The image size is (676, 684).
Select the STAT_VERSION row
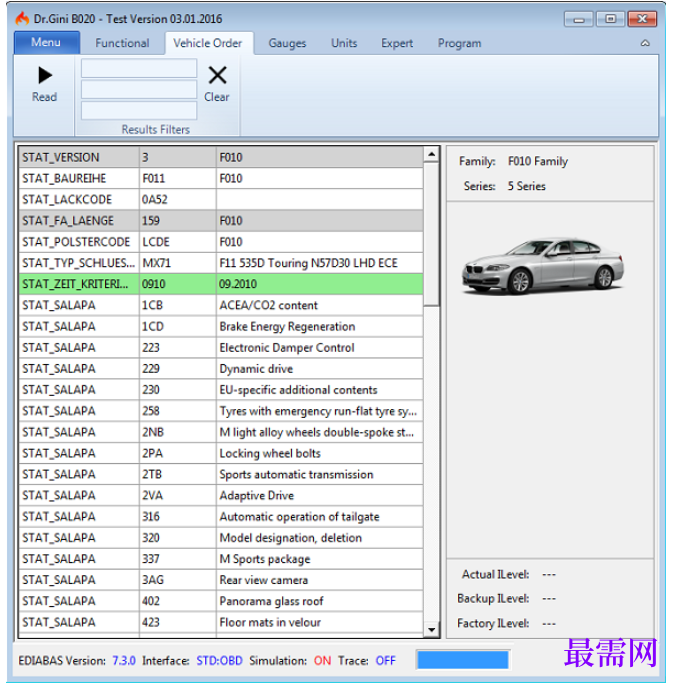tap(221, 157)
